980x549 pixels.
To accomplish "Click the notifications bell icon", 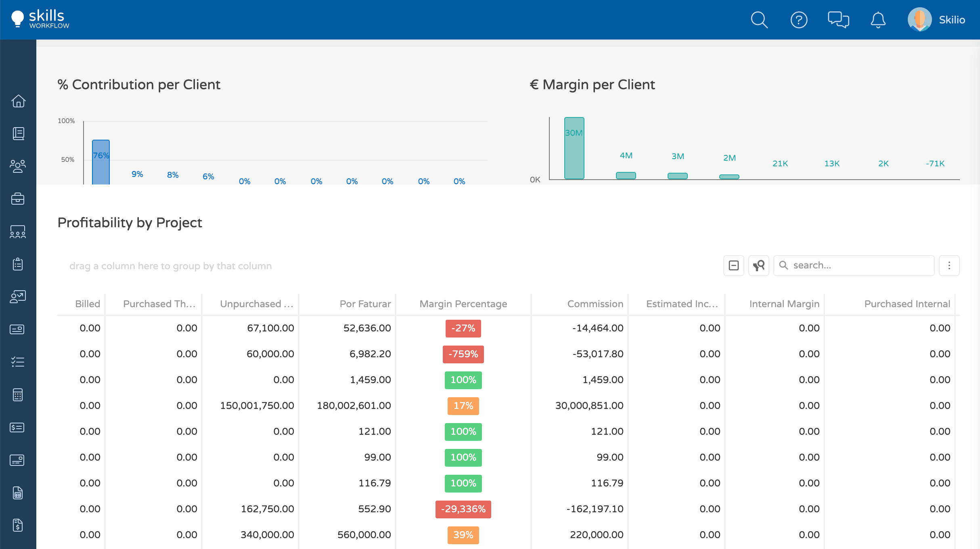I will click(878, 20).
